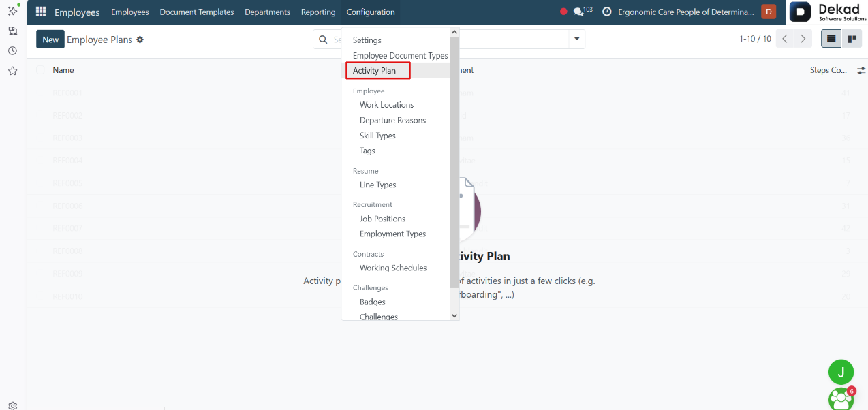The width and height of the screenshot is (868, 410).
Task: Open the Configuration menu
Action: [x=370, y=12]
